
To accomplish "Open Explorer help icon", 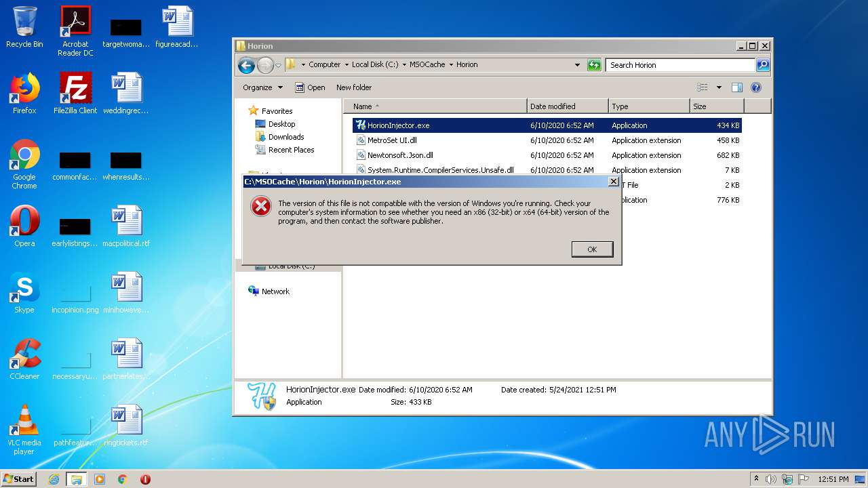I will 756,87.
